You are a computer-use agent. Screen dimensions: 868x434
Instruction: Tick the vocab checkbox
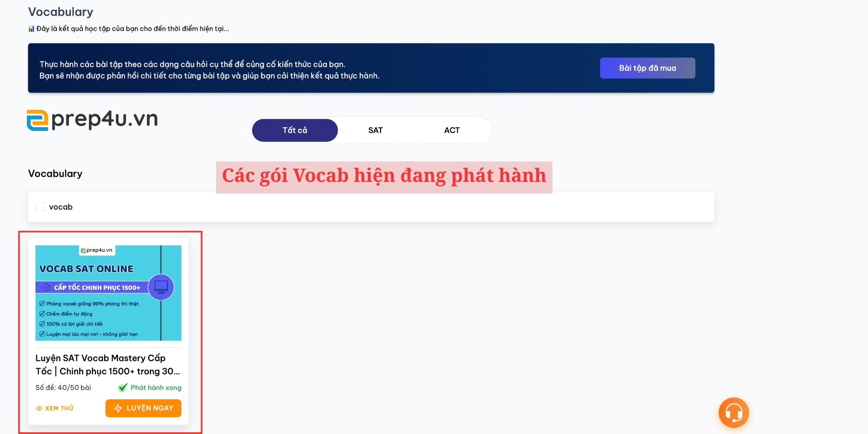40,207
